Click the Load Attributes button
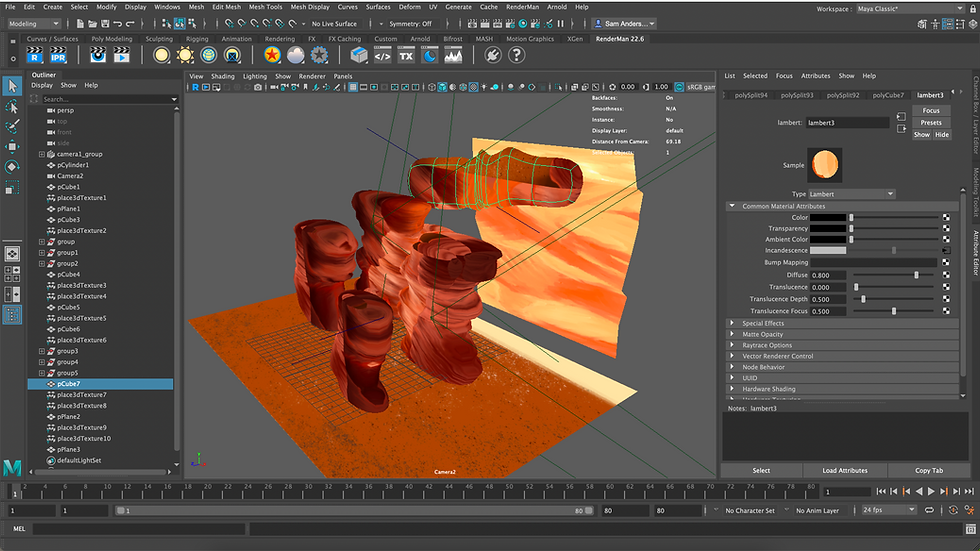The width and height of the screenshot is (980, 551). [x=844, y=470]
